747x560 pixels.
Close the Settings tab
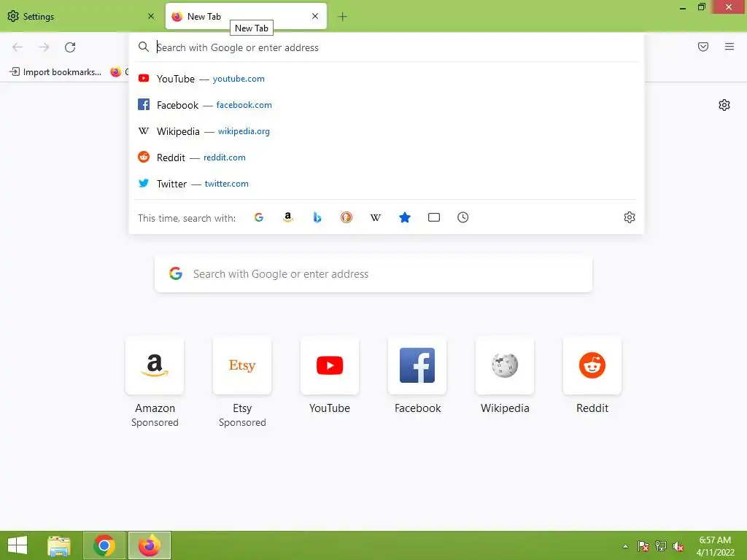(151, 16)
